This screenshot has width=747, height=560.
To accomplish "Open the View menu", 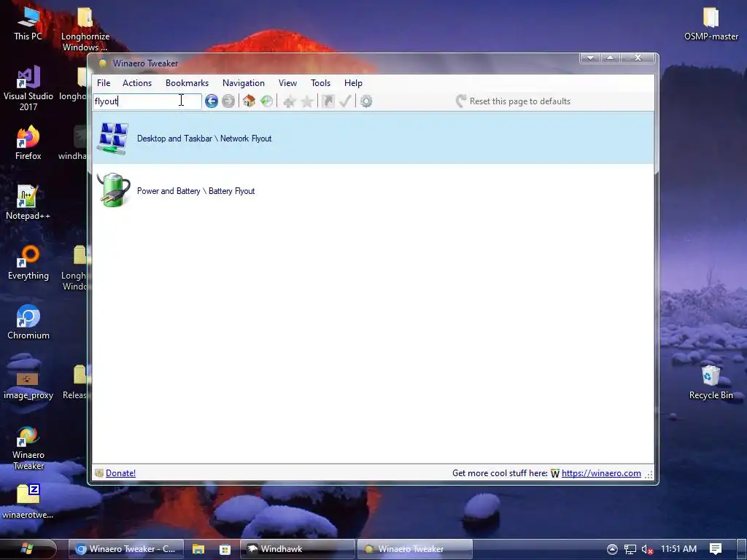I will 287,83.
